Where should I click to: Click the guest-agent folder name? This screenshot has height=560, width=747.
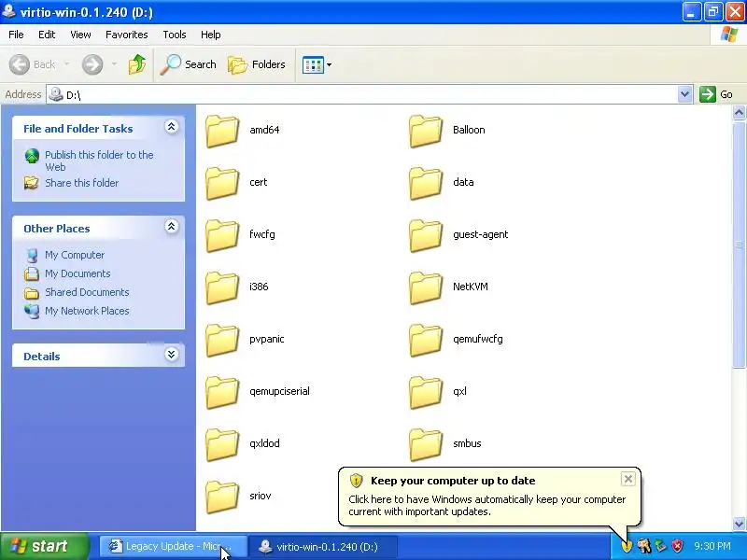(x=480, y=234)
